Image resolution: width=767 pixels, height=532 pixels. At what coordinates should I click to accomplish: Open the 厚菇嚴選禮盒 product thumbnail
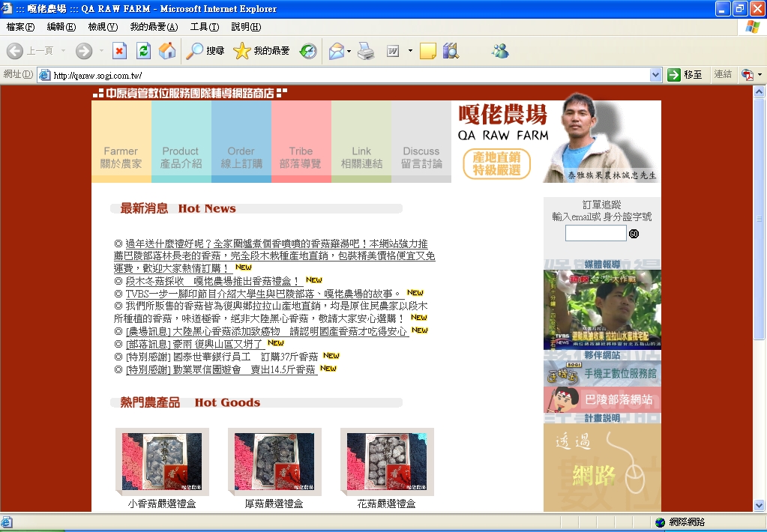(x=274, y=462)
